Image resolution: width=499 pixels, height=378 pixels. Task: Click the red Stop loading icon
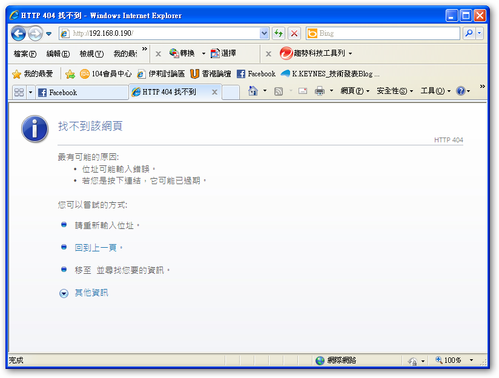[294, 33]
